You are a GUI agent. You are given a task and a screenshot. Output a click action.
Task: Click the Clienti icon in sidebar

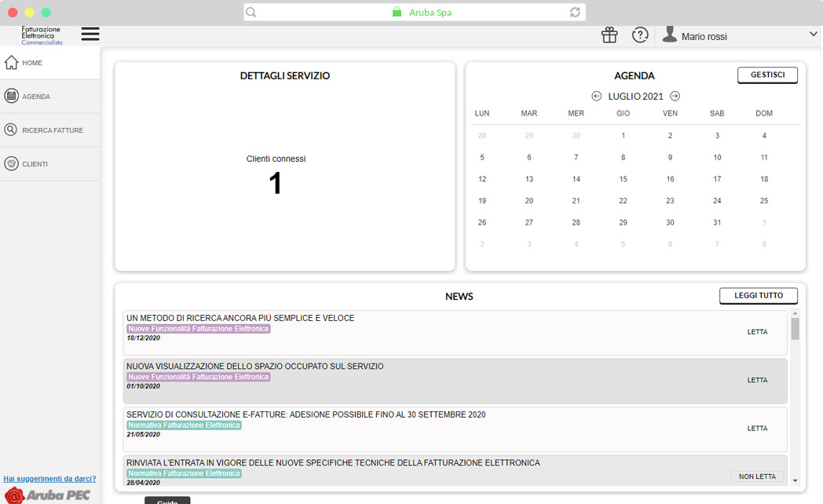coord(11,164)
